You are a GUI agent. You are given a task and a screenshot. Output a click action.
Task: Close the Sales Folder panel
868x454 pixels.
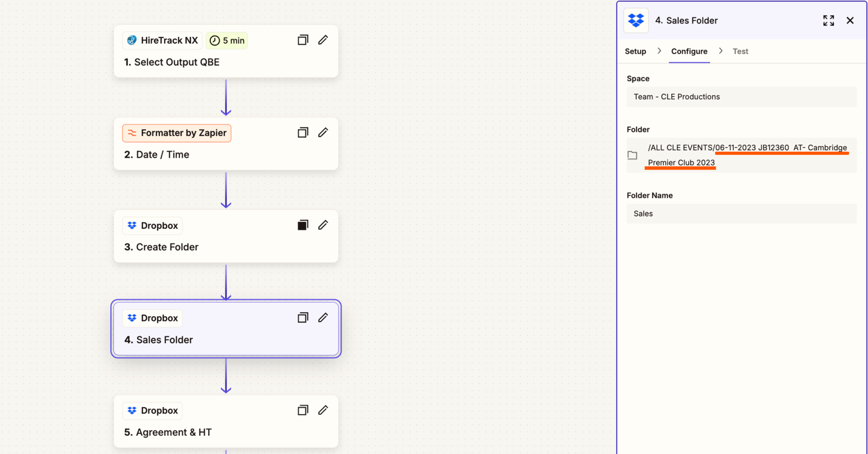(x=850, y=21)
